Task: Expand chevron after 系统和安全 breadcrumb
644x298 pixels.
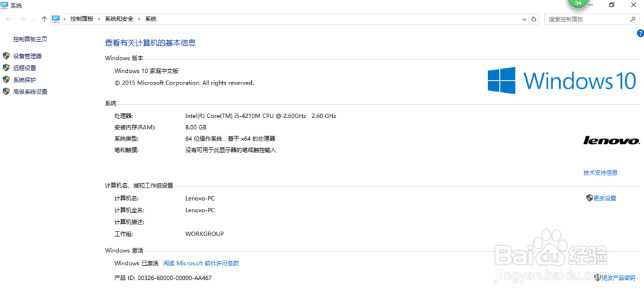Action: [139, 19]
